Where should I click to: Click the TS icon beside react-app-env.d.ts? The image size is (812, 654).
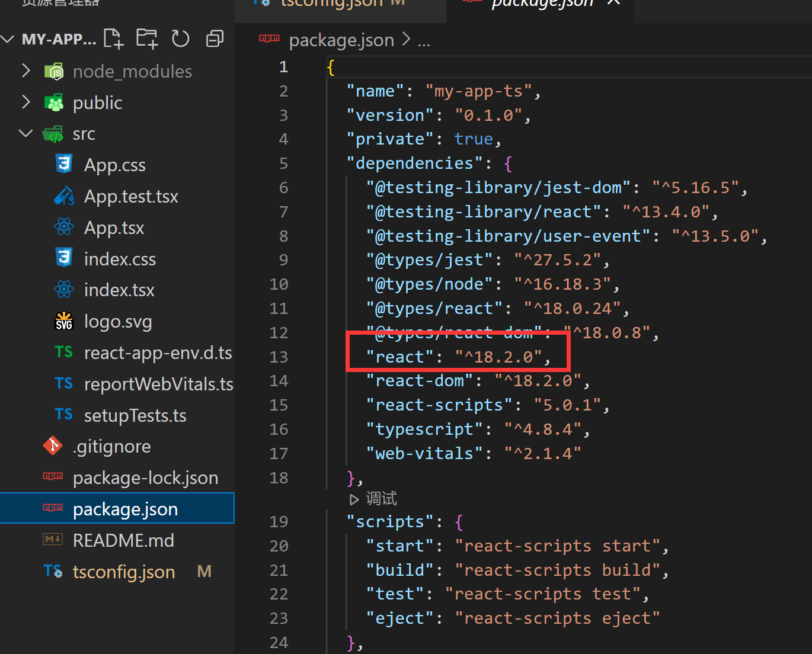coord(63,352)
